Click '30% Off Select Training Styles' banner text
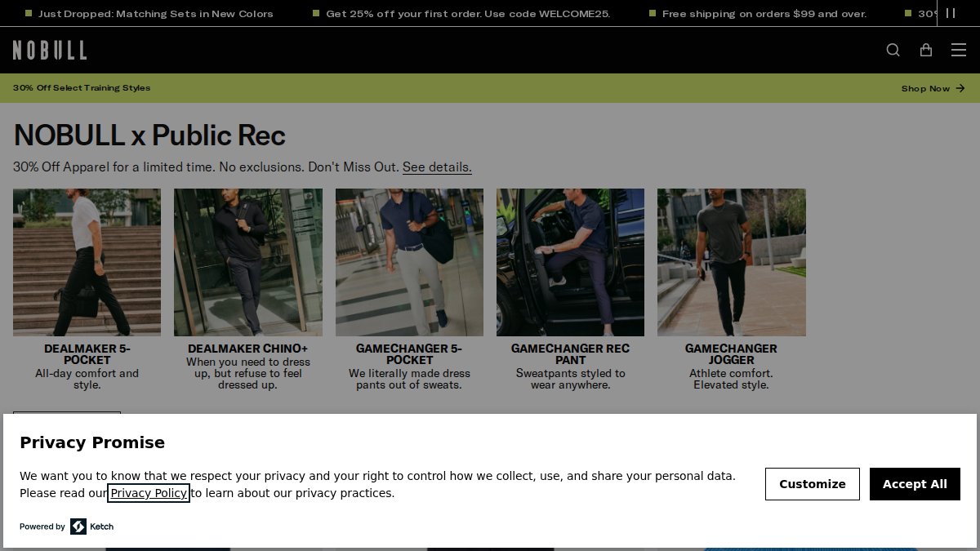 [x=82, y=88]
